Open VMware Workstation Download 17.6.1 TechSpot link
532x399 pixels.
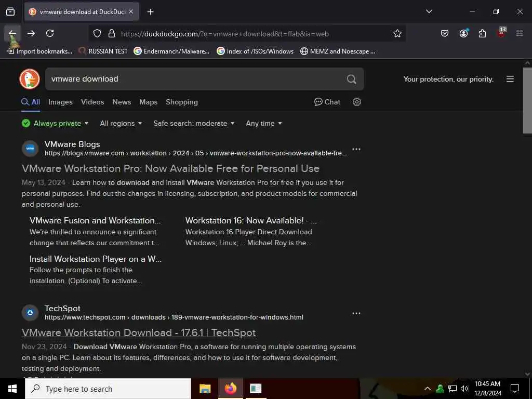click(139, 332)
